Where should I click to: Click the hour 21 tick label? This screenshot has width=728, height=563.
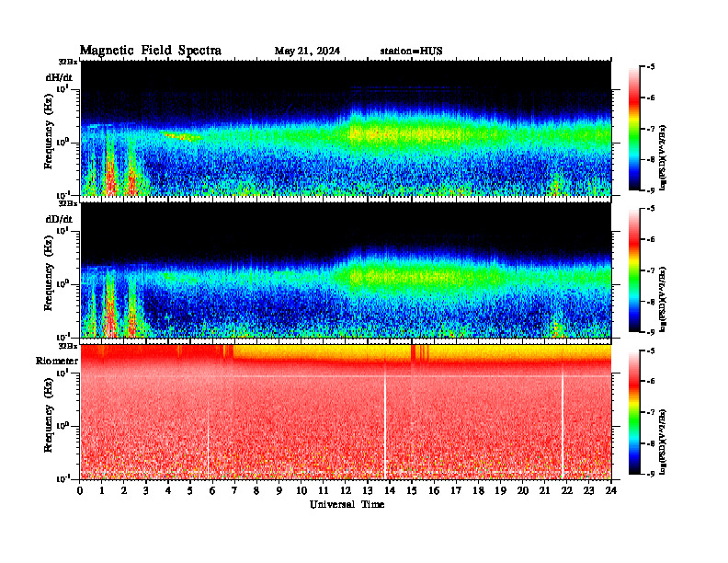(x=544, y=490)
